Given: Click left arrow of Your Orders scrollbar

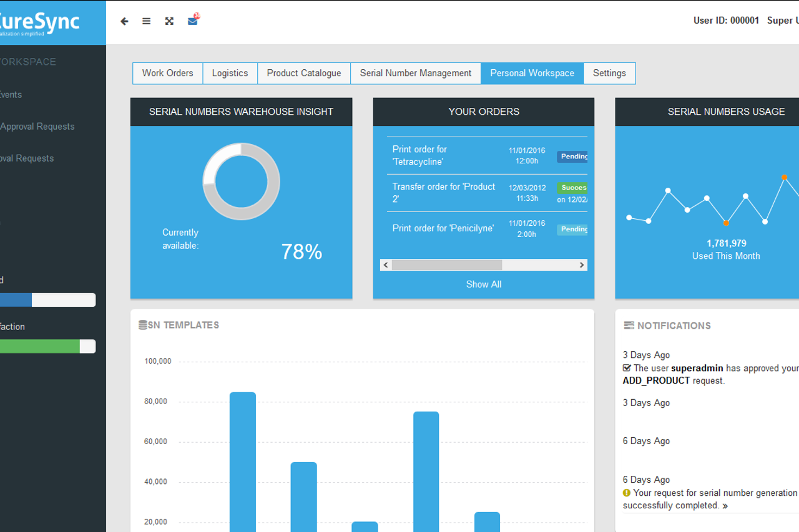Looking at the screenshot, I should point(386,265).
